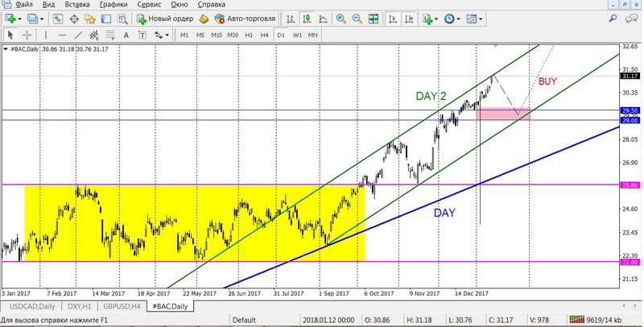The image size is (644, 327).
Task: Pick the vertical line drawing tool
Action: pyautogui.click(x=47, y=35)
